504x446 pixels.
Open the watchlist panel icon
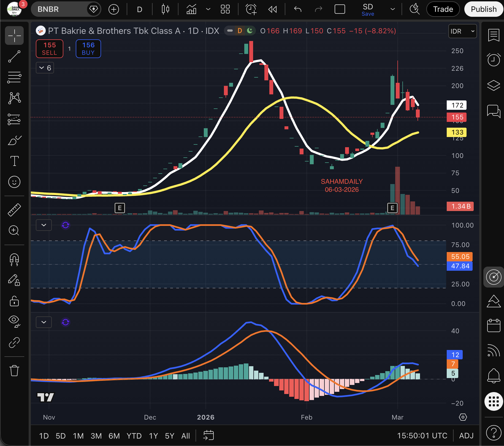[494, 35]
